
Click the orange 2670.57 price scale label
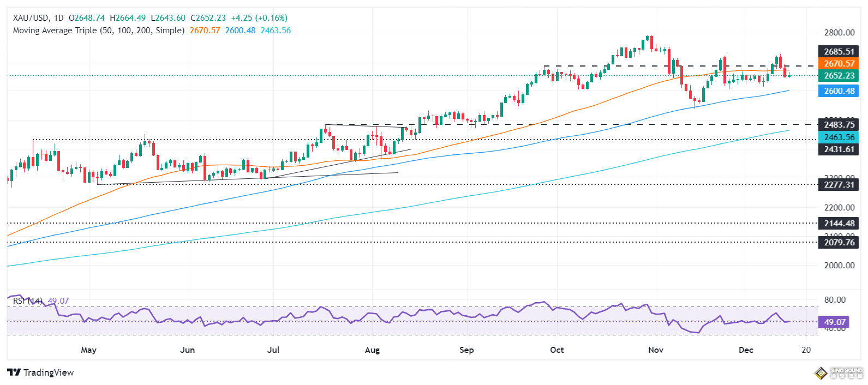tap(839, 64)
